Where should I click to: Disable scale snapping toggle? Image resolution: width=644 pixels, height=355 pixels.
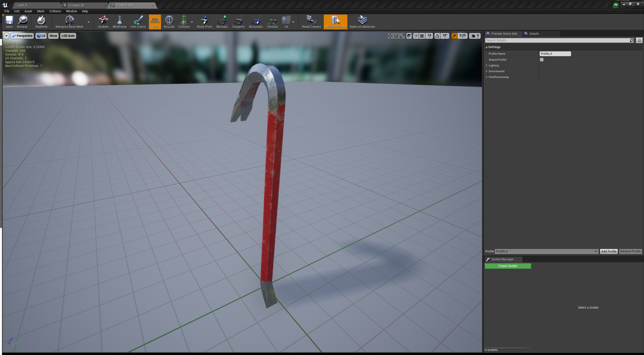(454, 36)
